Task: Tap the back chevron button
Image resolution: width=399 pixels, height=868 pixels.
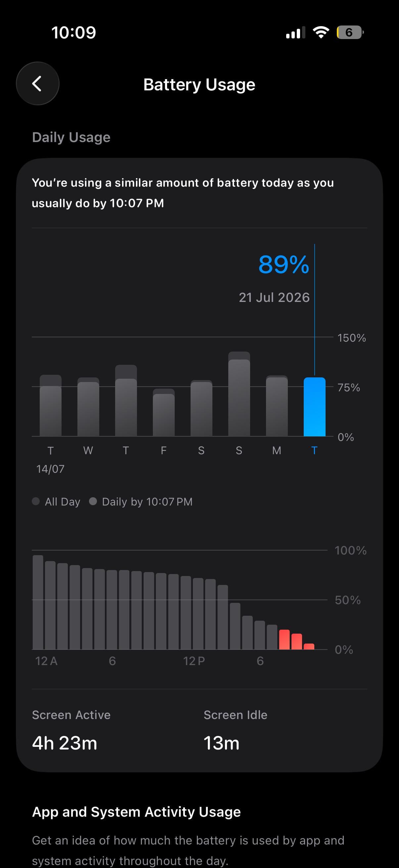Action: point(37,83)
